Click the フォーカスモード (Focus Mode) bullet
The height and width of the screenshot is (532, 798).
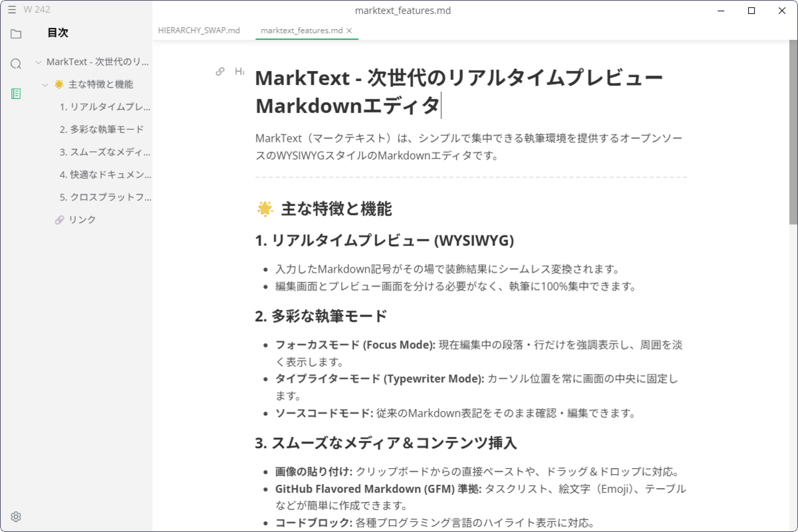(479, 354)
